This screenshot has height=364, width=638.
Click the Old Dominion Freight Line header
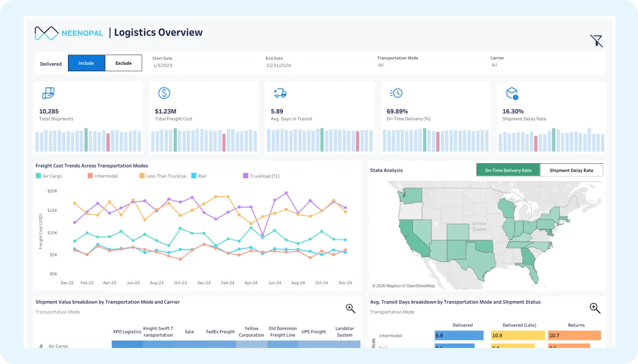click(283, 332)
